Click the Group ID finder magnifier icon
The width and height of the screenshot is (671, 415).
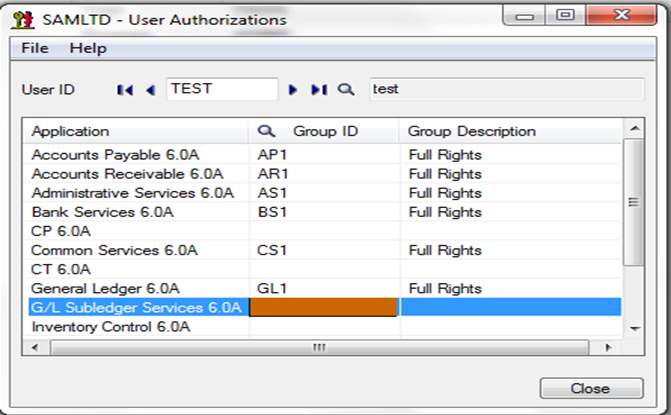(x=266, y=131)
